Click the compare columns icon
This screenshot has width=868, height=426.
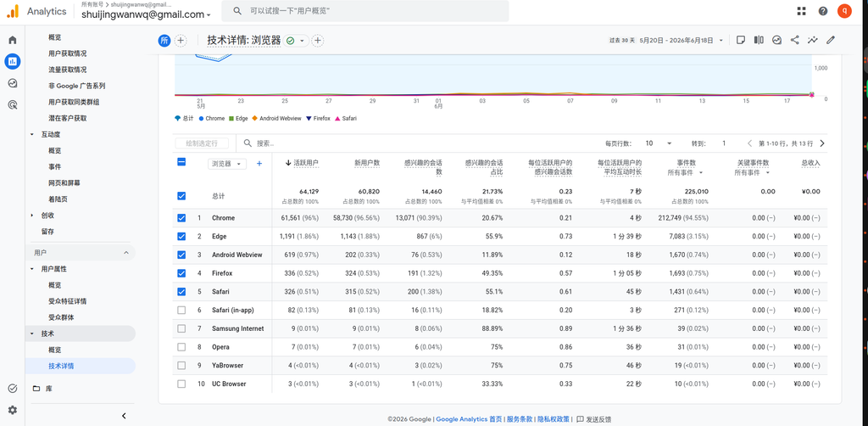coord(759,40)
